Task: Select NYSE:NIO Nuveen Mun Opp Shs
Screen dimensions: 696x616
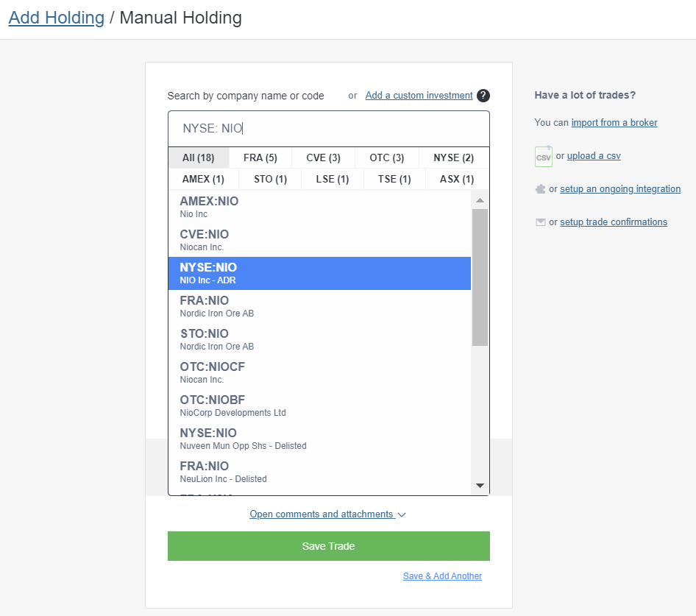Action: click(x=319, y=439)
